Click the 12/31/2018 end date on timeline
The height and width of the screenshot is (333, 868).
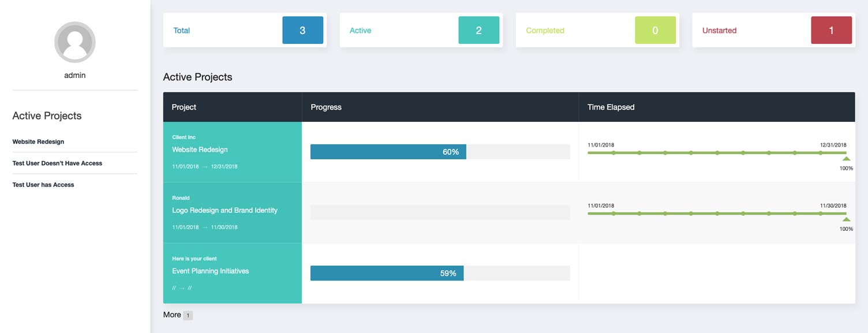coord(833,145)
